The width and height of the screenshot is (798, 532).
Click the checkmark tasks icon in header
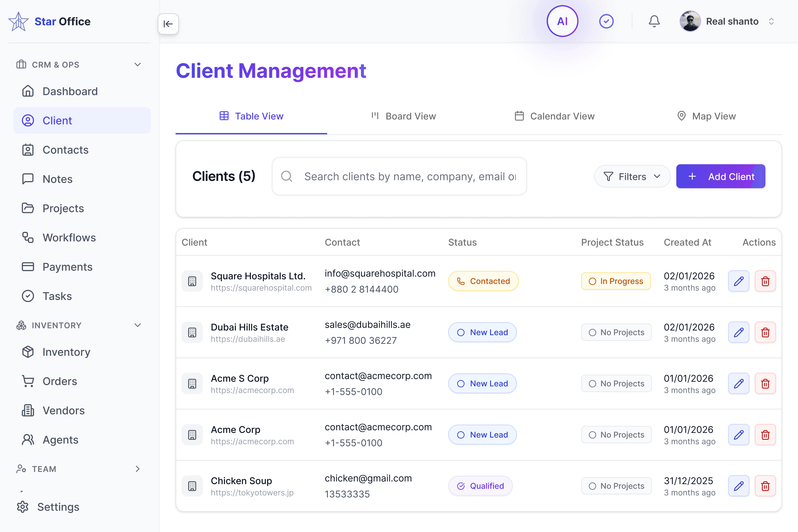(x=606, y=21)
